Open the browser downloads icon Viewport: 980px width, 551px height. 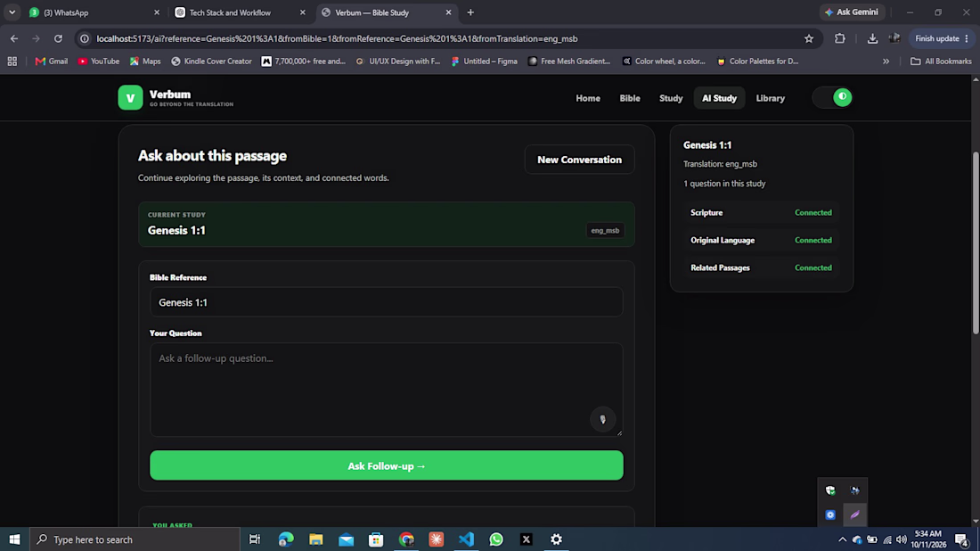(x=872, y=38)
